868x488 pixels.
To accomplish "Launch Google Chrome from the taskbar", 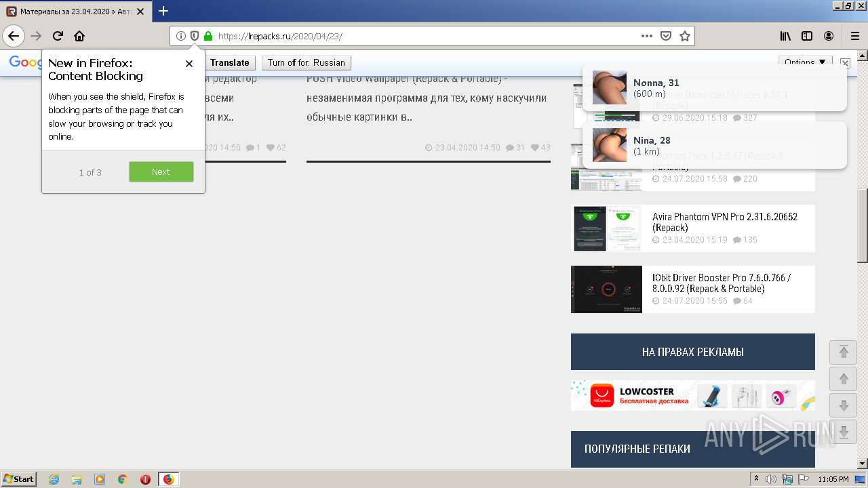I will click(x=123, y=479).
